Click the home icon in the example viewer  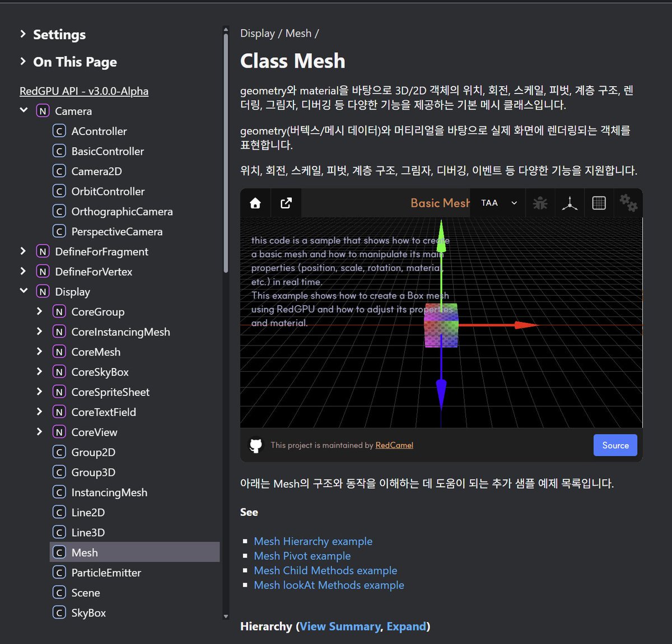coord(255,203)
